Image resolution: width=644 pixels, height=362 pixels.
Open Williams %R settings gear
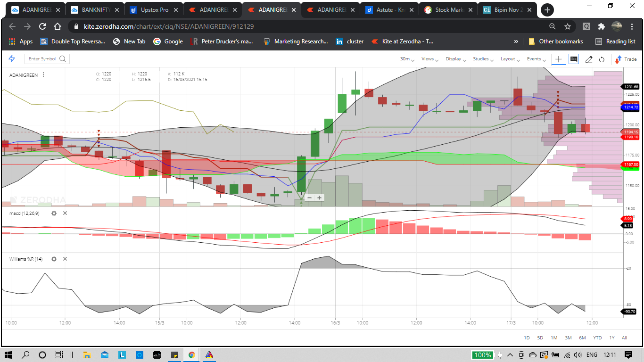pyautogui.click(x=54, y=259)
